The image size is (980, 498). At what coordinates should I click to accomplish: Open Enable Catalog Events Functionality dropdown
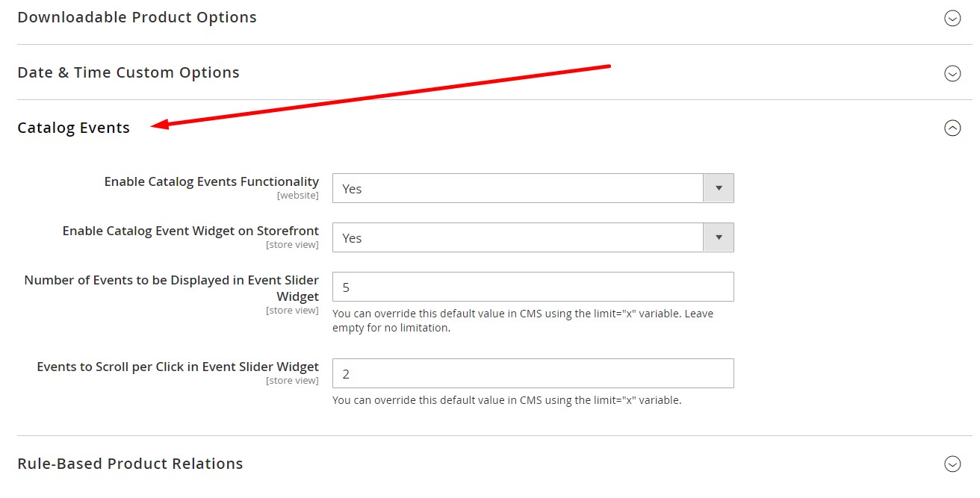(x=518, y=189)
